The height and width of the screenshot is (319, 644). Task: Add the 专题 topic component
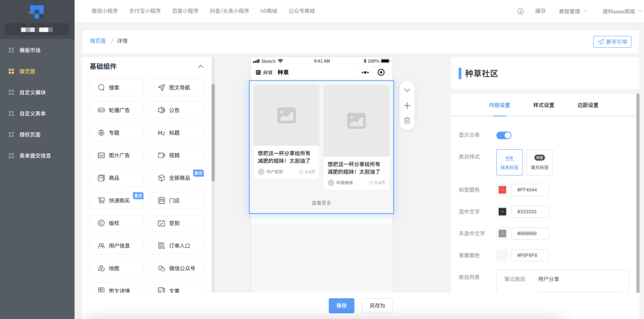(116, 133)
